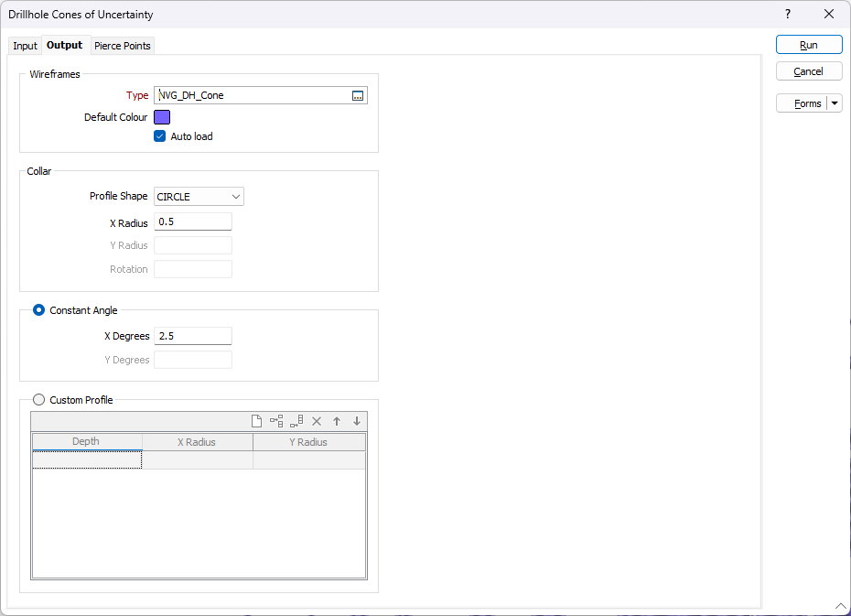Open wireframe Type browse ellipsis button

pyautogui.click(x=358, y=95)
